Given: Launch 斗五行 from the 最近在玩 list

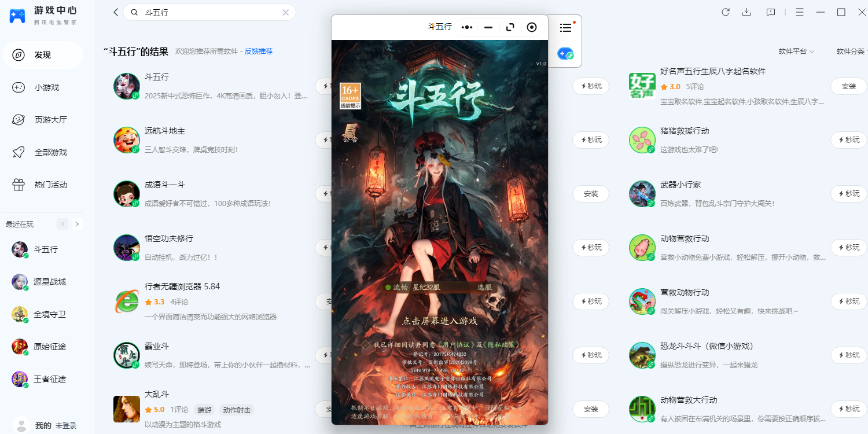Looking at the screenshot, I should [x=43, y=249].
